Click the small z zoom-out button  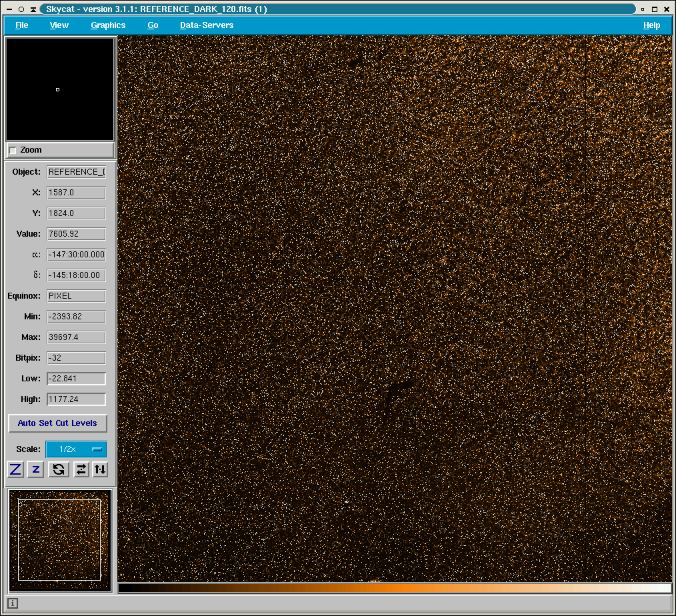click(x=36, y=469)
